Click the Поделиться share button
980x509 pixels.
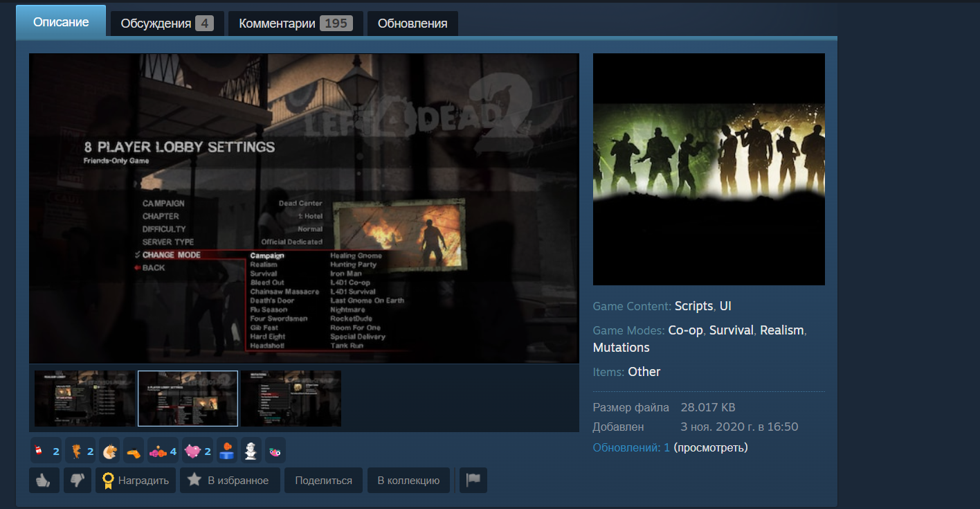pos(323,480)
